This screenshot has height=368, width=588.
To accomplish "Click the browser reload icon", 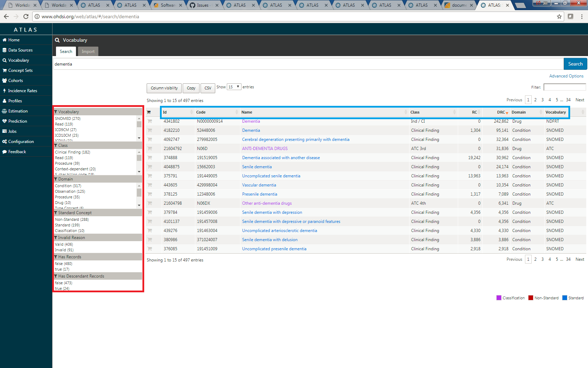I will click(x=26, y=16).
